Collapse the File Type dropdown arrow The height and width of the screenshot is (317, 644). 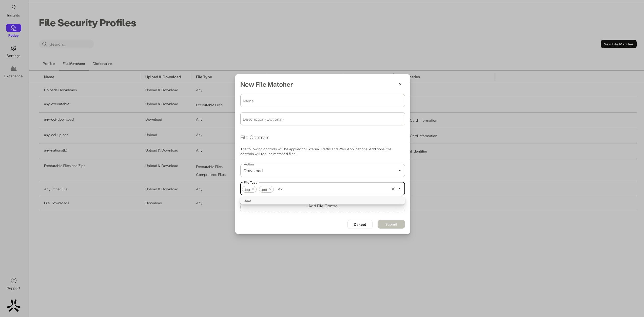(400, 189)
